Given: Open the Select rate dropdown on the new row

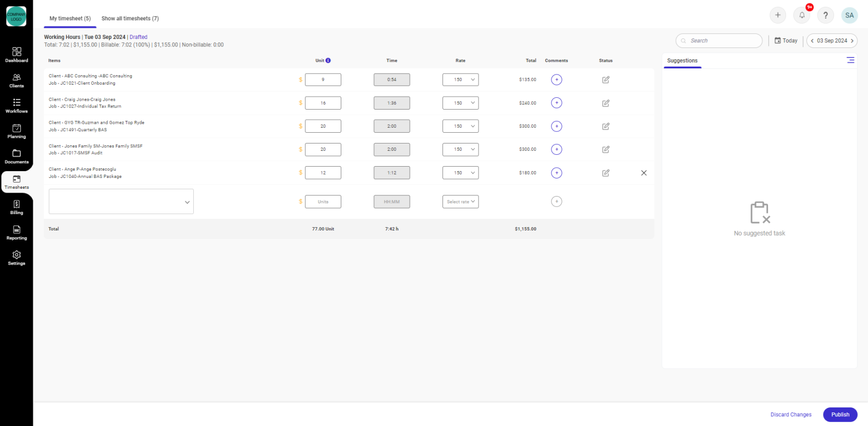Looking at the screenshot, I should pos(461,201).
